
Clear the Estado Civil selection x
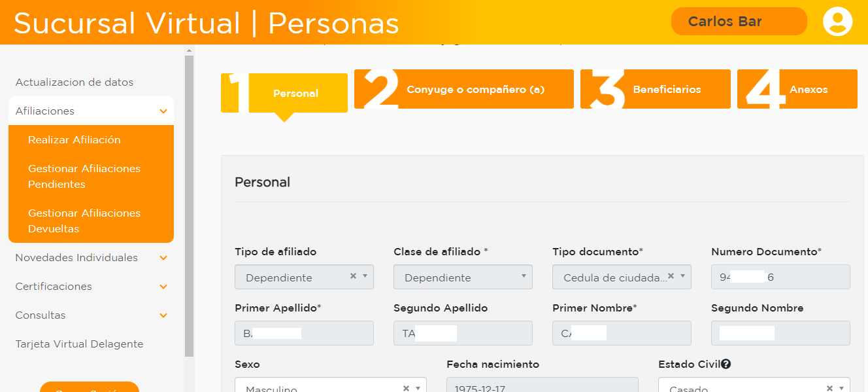(829, 388)
